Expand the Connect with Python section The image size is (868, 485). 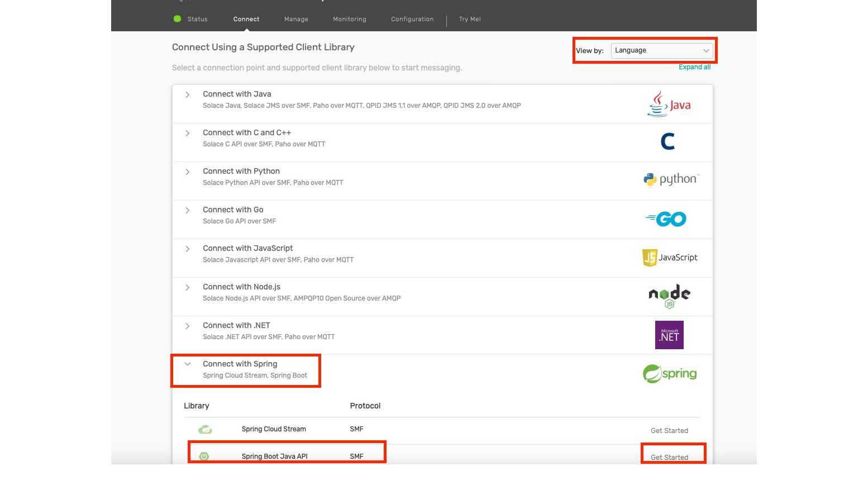coord(188,172)
